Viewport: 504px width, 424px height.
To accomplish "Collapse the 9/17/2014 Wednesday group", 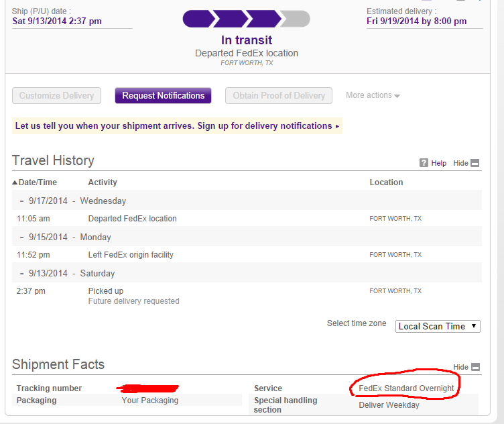I will 22,201.
